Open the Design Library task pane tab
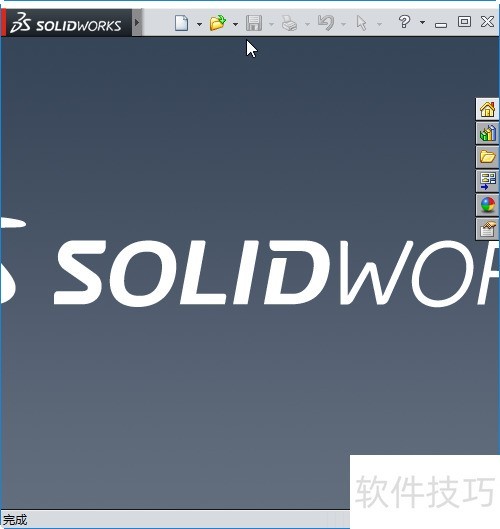This screenshot has width=500, height=529. 487,133
